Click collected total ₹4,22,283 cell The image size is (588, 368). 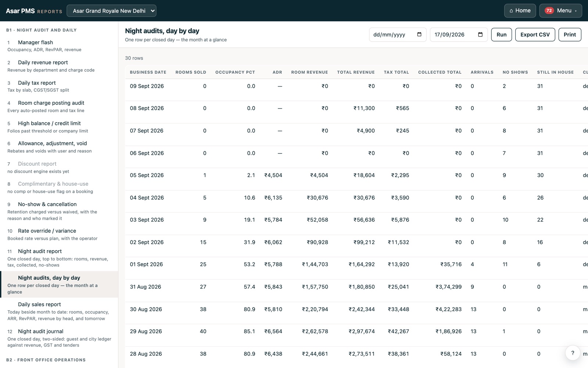448,309
